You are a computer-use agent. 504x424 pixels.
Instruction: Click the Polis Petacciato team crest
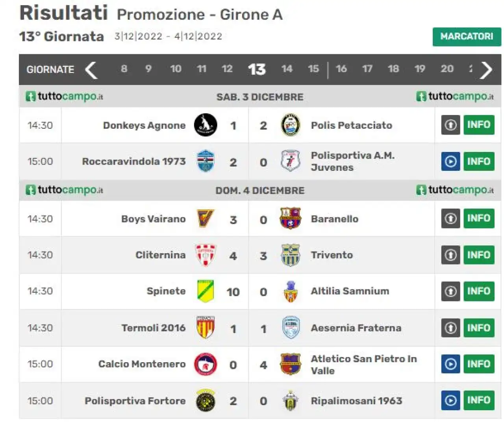click(x=291, y=125)
